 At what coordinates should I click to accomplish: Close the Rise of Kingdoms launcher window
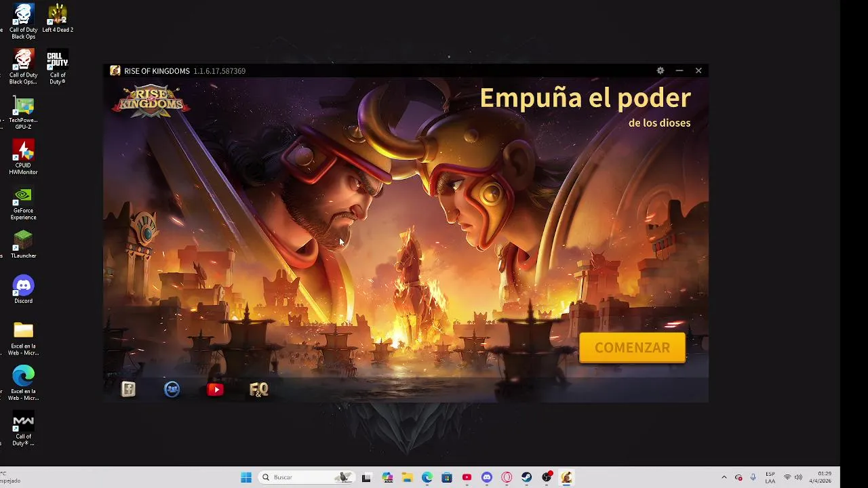pyautogui.click(x=698, y=70)
